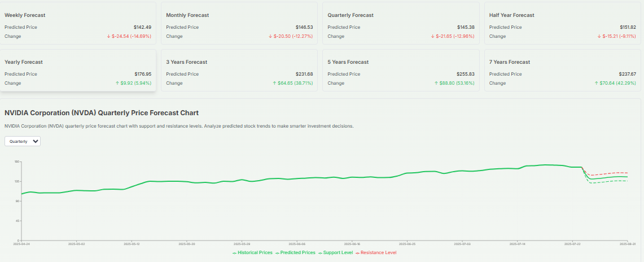The image size is (644, 262).
Task: Click the monthly predicted price $146.53
Action: pos(304,27)
